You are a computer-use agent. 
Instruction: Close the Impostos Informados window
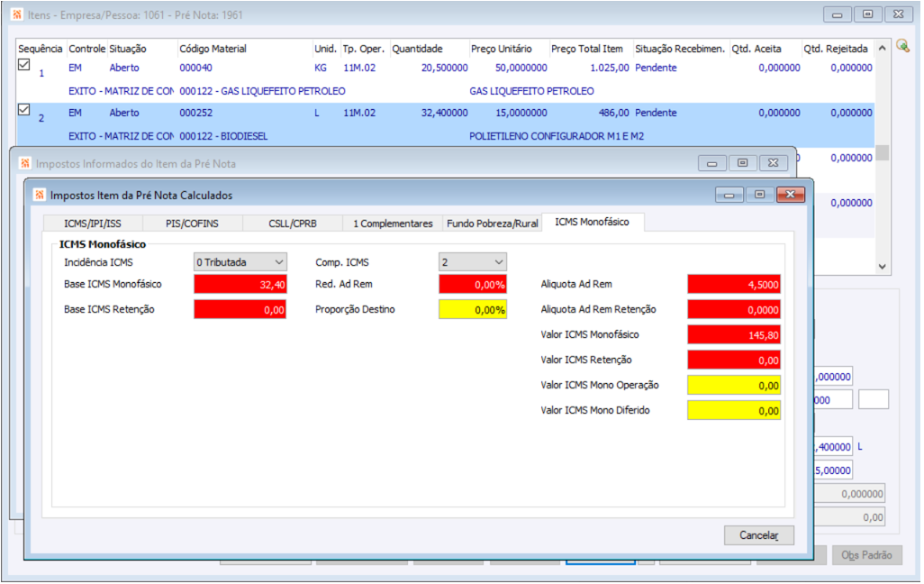click(x=773, y=163)
